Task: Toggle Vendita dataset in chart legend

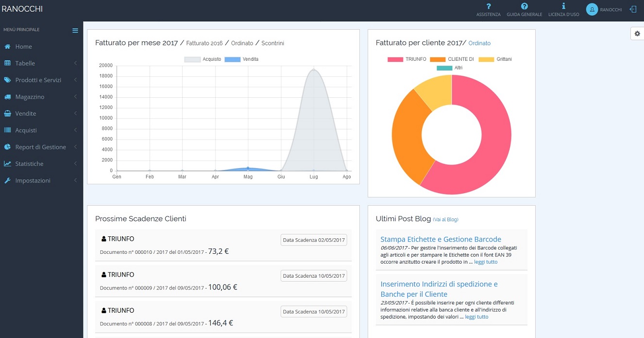Action: [233, 59]
